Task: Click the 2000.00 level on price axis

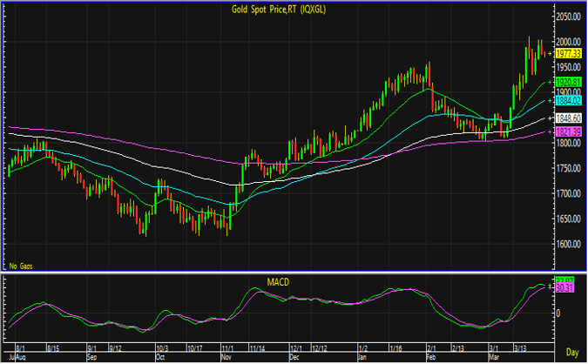Action: (569, 41)
